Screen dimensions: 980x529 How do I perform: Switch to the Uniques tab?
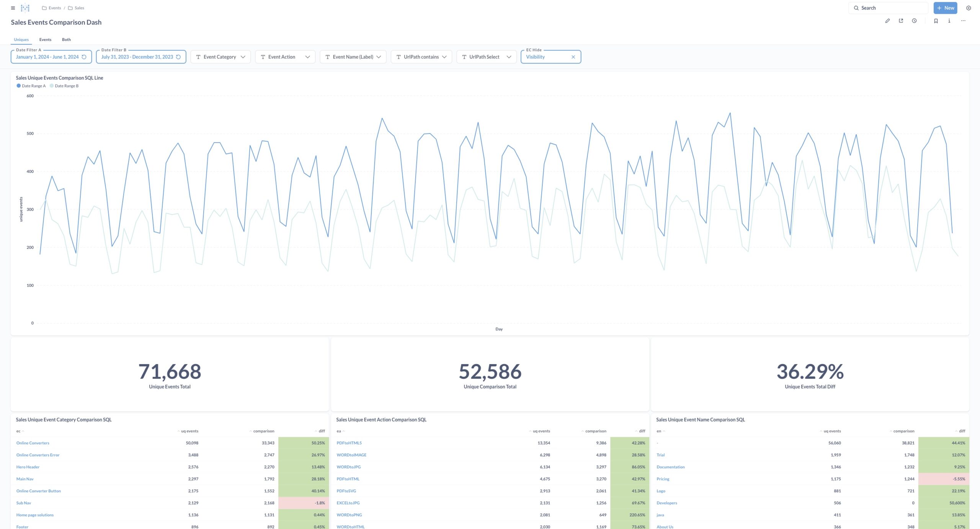pos(21,39)
